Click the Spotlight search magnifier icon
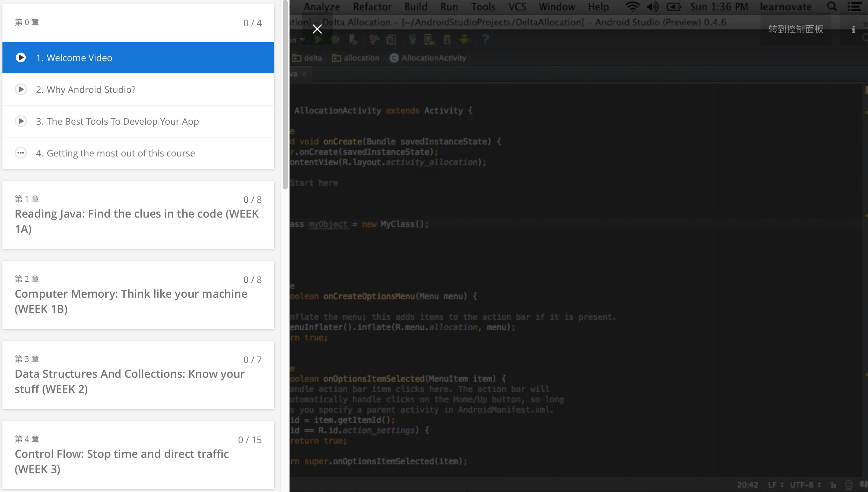Viewport: 868px width, 492px height. [832, 7]
